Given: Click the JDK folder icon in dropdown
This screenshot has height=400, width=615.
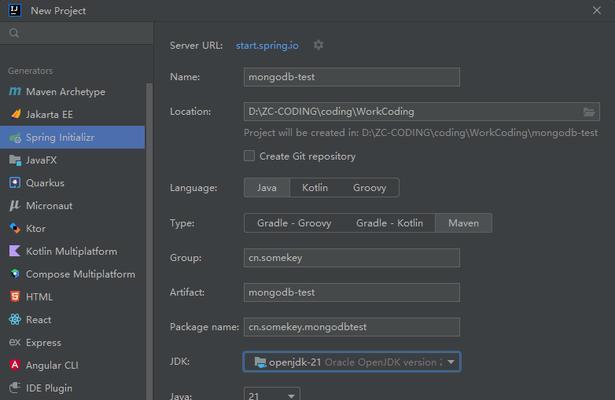Looking at the screenshot, I should (260, 362).
